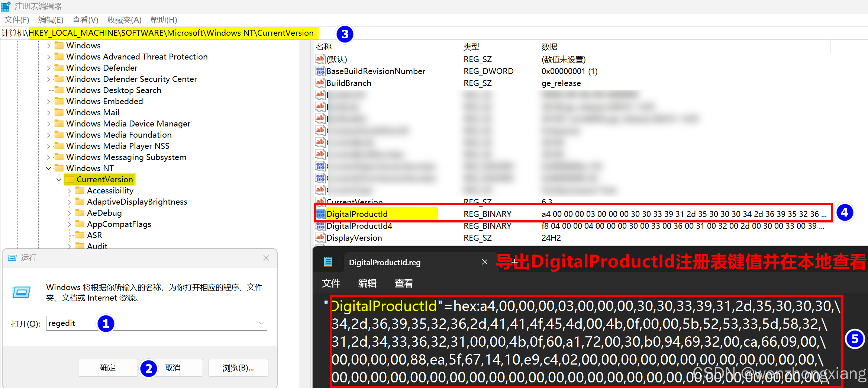Expand the Windows Defender Security Center node
This screenshot has width=868, height=388.
click(48, 79)
